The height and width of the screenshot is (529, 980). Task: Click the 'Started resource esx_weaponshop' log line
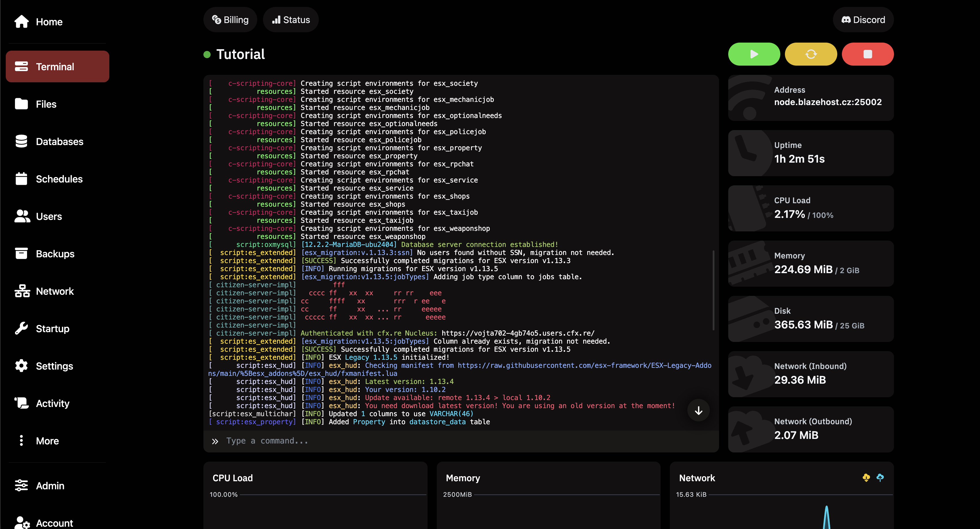[363, 236]
